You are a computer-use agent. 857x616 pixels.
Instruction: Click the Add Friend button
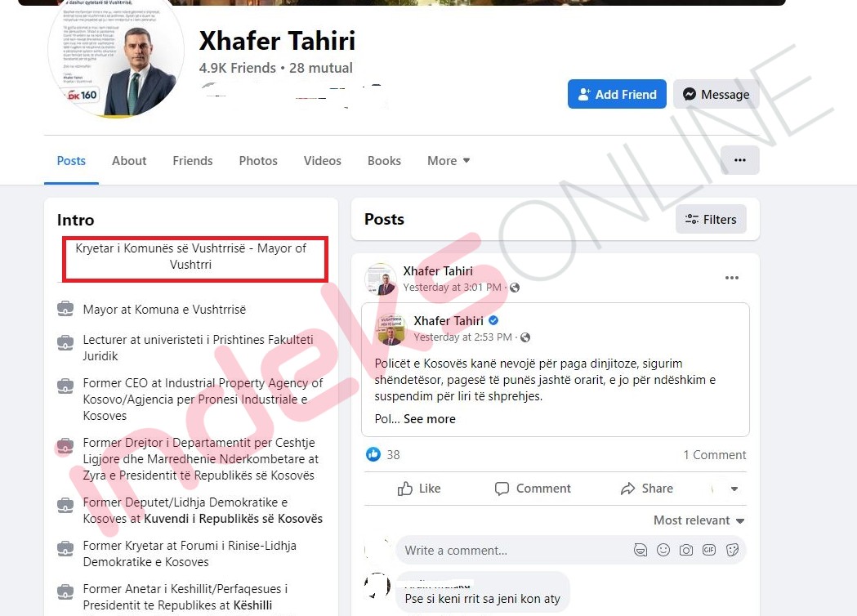tap(617, 94)
